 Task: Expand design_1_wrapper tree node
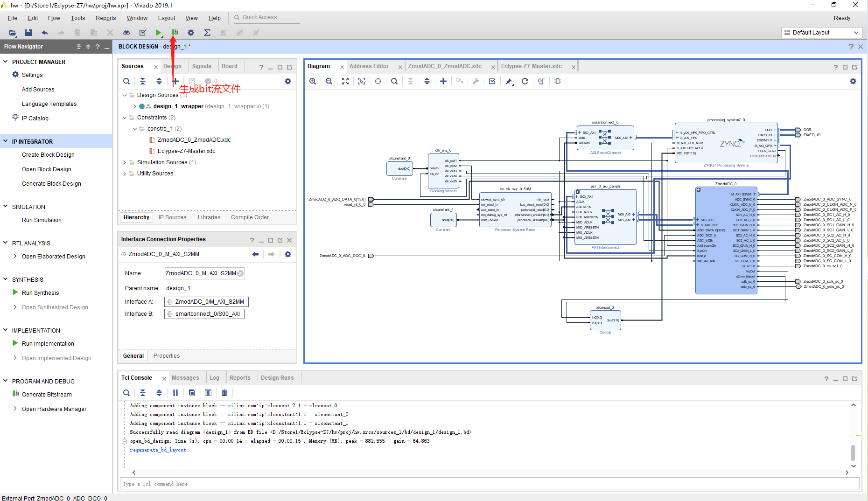135,106
